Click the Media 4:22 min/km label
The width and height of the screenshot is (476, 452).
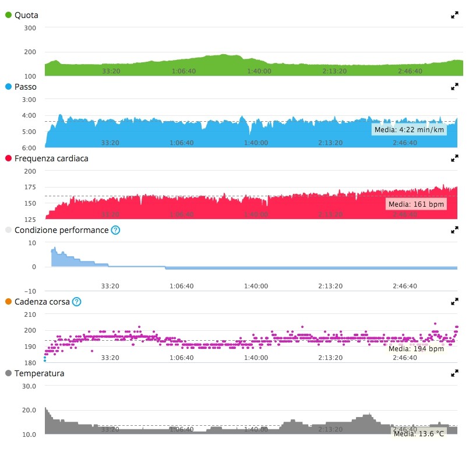tap(408, 129)
